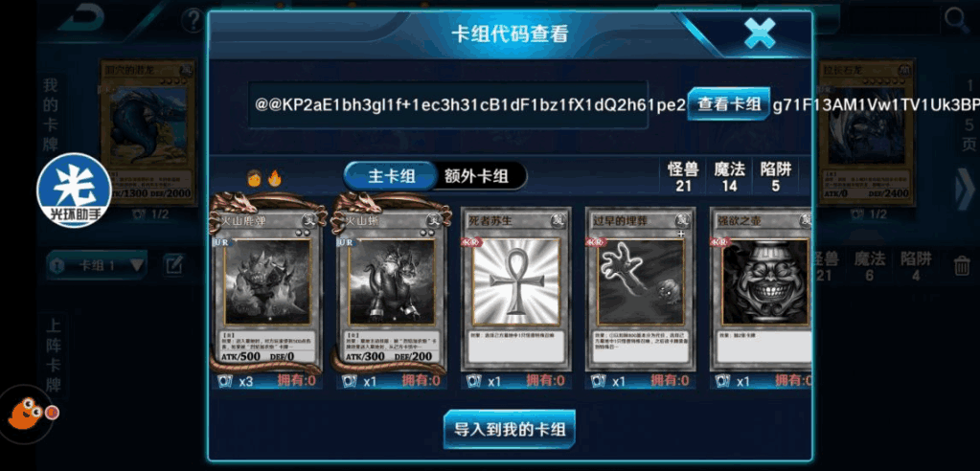The height and width of the screenshot is (471, 980).
Task: Close the deck code viewer dialog
Action: [x=760, y=34]
